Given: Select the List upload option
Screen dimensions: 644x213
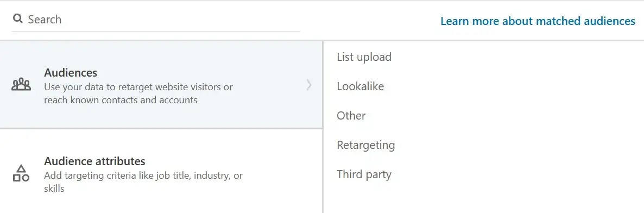Looking at the screenshot, I should click(x=364, y=57).
